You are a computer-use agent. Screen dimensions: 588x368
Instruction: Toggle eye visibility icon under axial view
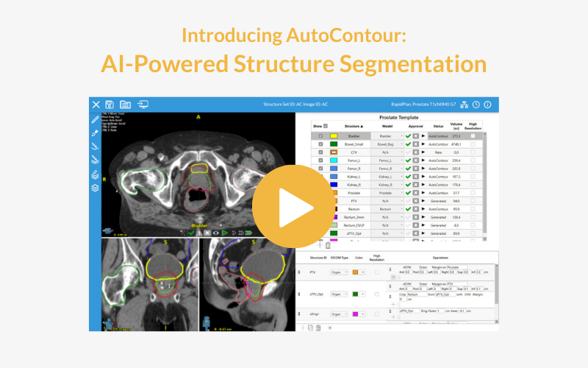[216, 233]
